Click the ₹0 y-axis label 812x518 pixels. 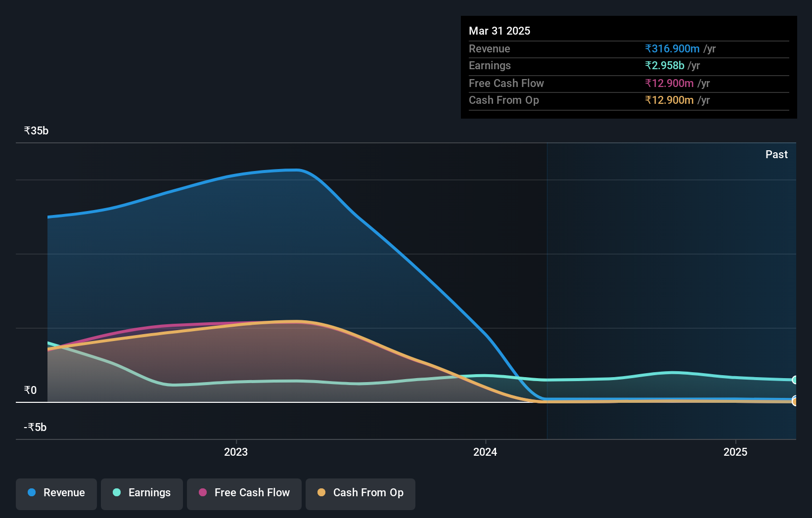(30, 390)
